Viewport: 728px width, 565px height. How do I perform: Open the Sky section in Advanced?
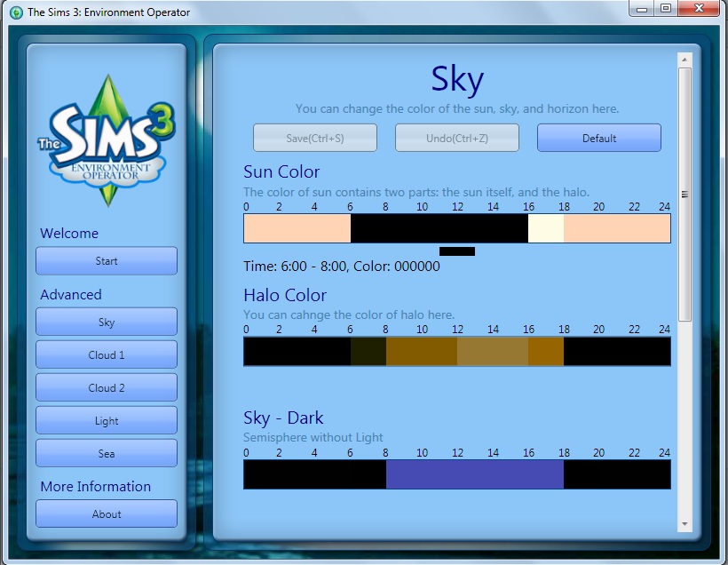click(x=107, y=322)
